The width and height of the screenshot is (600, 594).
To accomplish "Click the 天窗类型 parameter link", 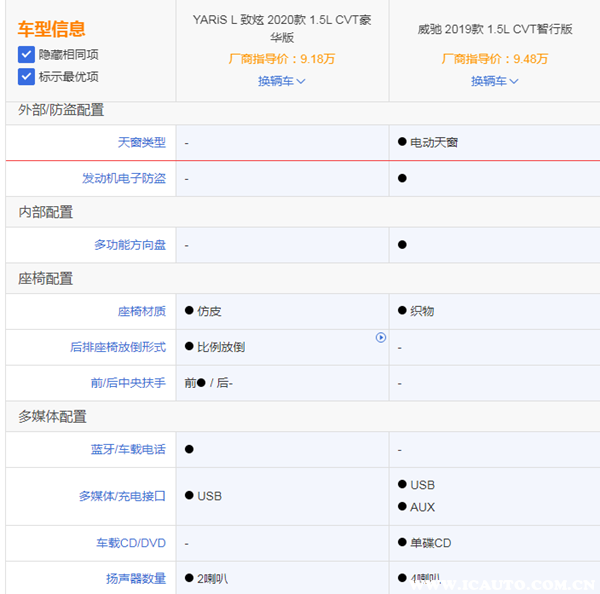I will click(x=141, y=143).
